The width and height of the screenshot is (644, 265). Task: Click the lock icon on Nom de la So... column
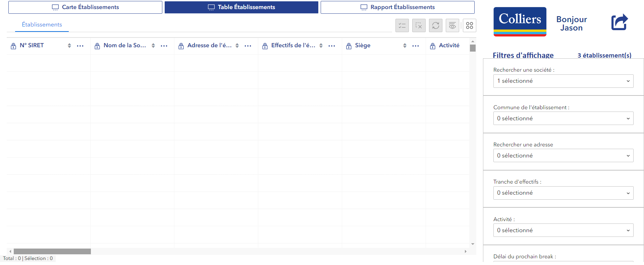(97, 46)
